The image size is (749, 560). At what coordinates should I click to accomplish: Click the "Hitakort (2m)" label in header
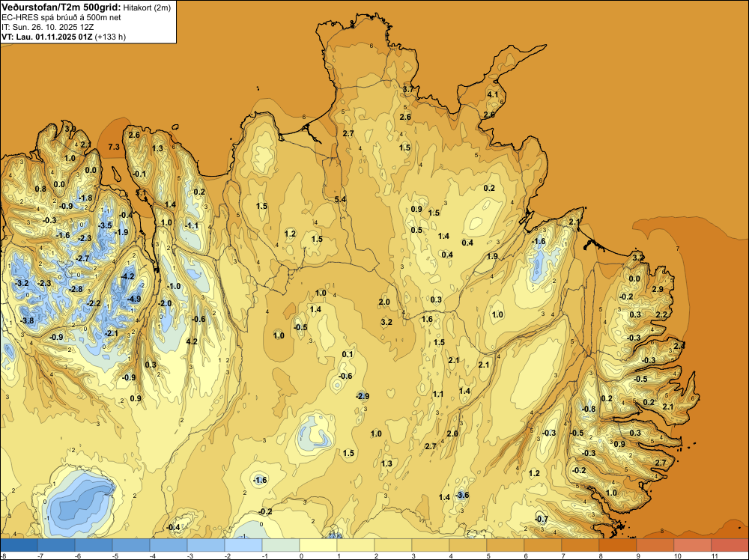tap(147, 7)
